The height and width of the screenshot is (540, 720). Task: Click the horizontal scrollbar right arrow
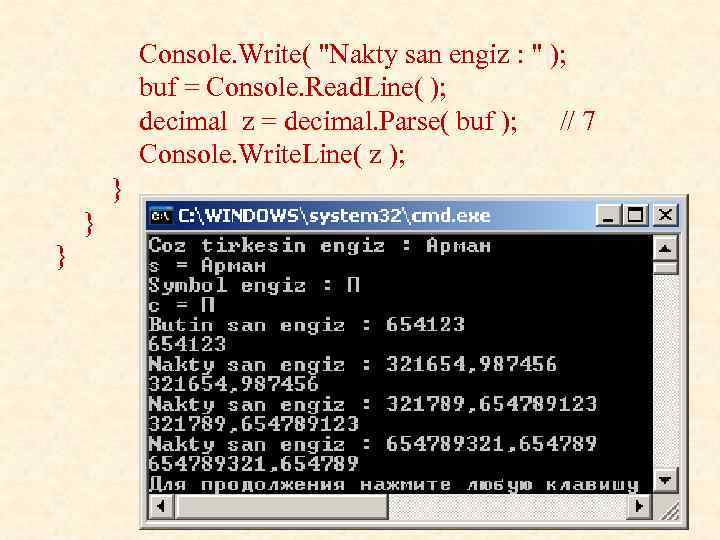[639, 507]
